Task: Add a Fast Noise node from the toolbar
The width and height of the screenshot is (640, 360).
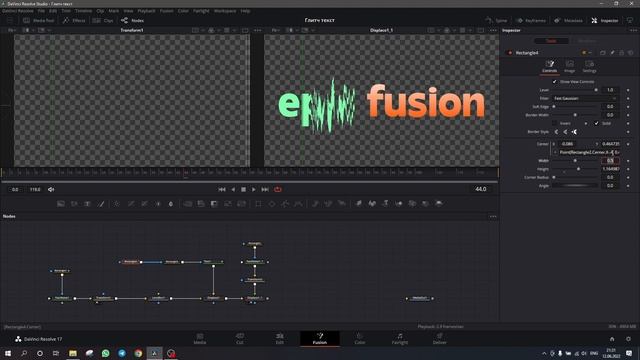Action: click(x=74, y=203)
